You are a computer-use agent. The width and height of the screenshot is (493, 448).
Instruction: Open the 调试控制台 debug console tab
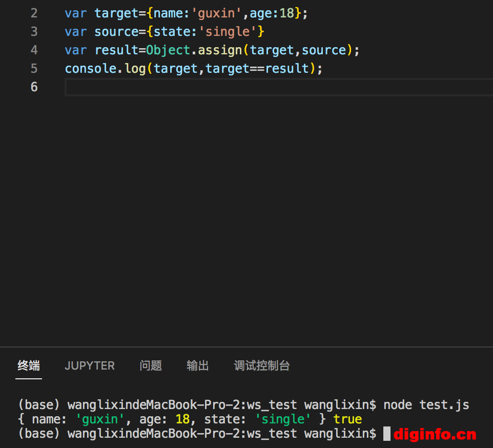[261, 365]
